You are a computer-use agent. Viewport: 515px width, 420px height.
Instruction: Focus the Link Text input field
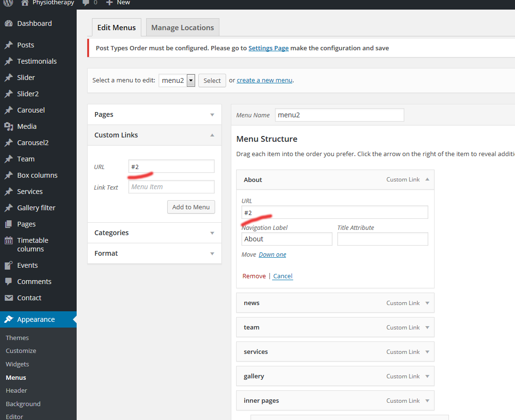[x=172, y=187]
